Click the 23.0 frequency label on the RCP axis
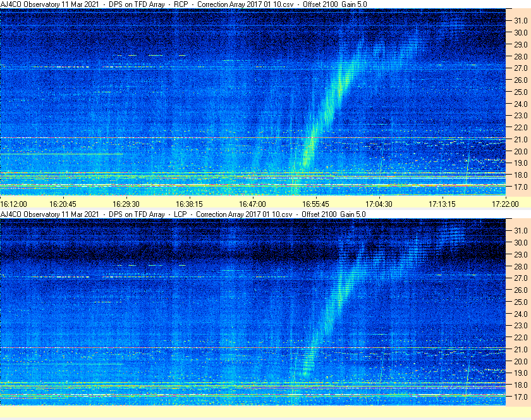The image size is (531, 420). click(x=521, y=116)
